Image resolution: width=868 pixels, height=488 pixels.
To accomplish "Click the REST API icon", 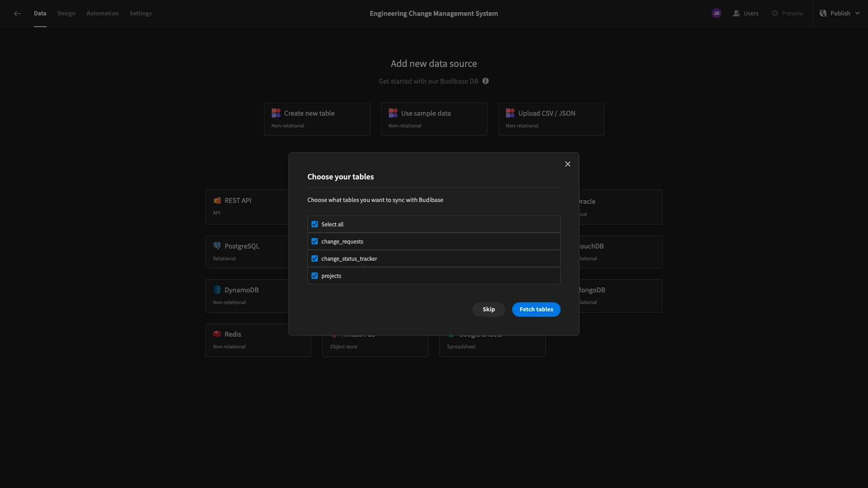I will point(217,201).
